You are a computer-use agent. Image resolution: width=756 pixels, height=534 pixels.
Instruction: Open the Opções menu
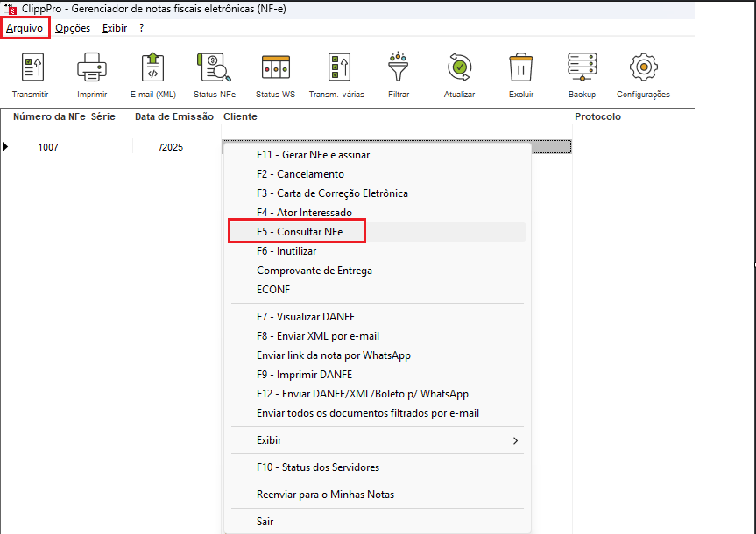(x=73, y=28)
